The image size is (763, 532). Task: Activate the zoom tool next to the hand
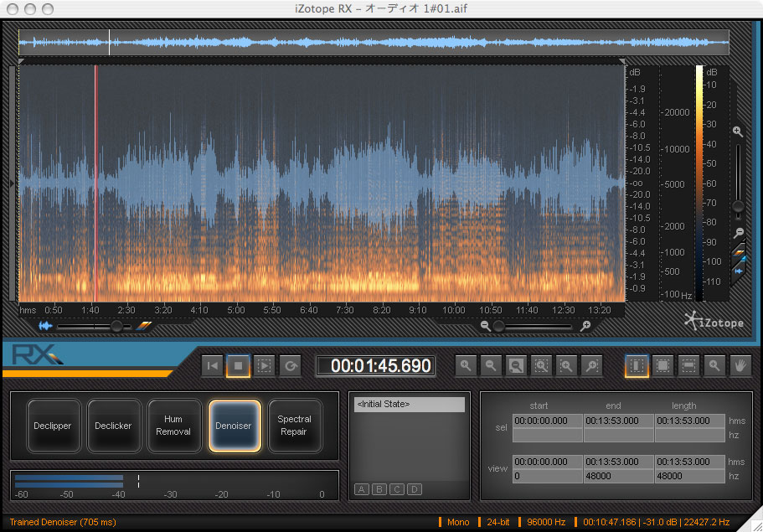714,365
